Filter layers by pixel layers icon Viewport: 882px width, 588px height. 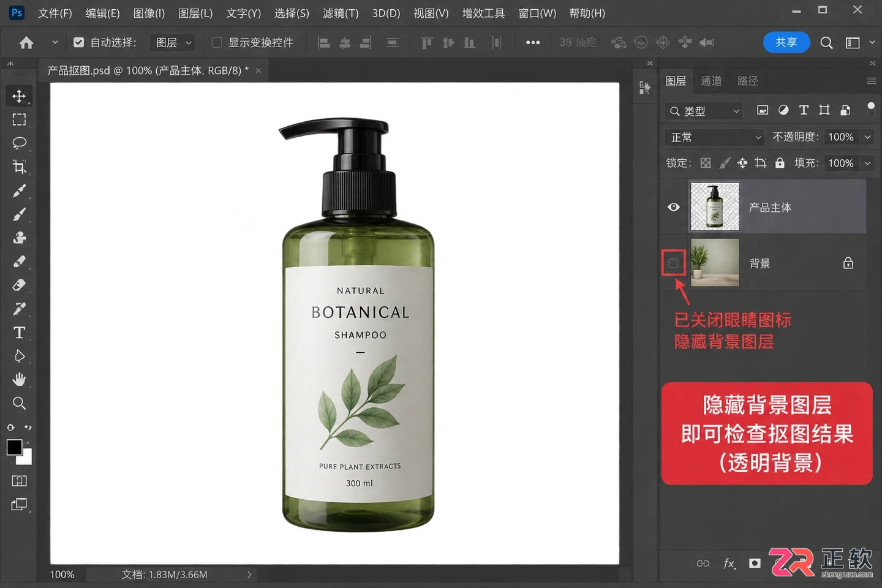click(763, 110)
